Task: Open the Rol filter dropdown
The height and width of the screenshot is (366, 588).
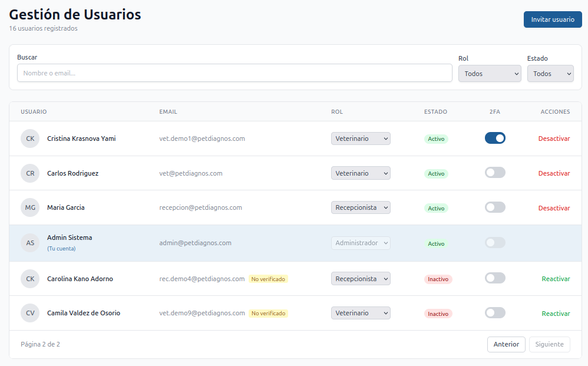Action: tap(490, 74)
